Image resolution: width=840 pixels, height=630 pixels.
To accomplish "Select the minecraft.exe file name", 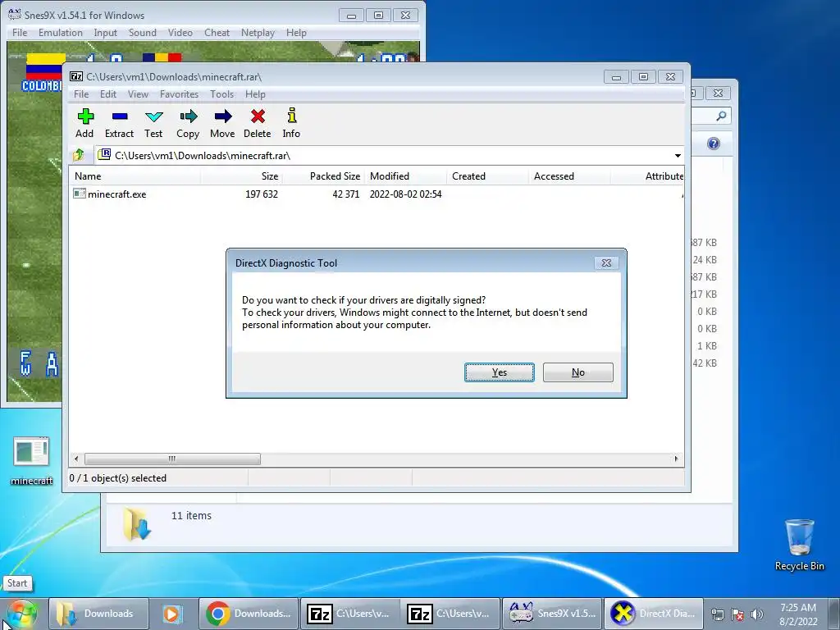I will coord(116,194).
